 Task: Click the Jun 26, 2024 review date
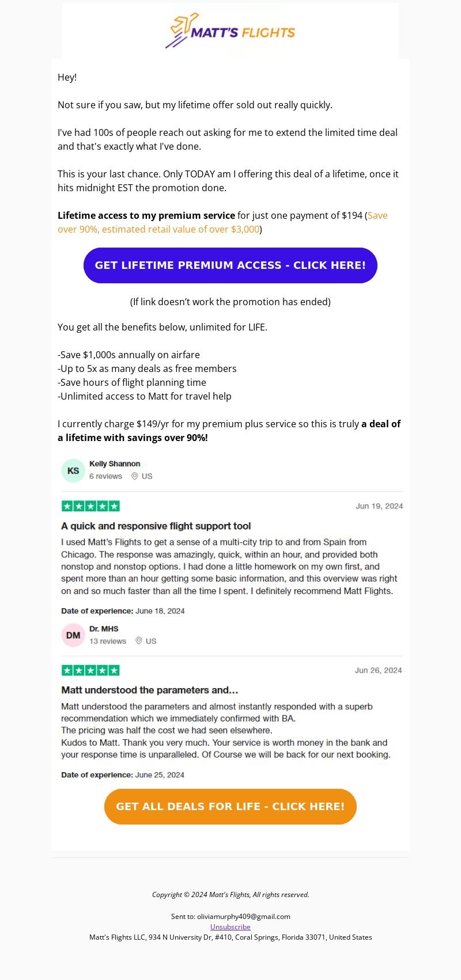pos(379,670)
